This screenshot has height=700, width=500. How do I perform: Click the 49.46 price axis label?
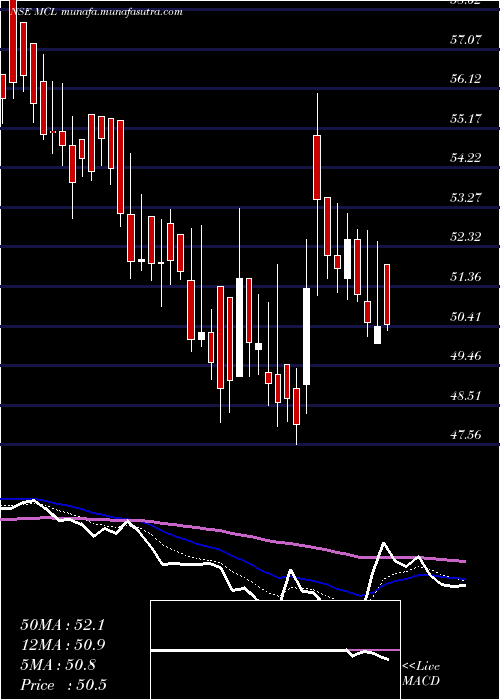pyautogui.click(x=465, y=356)
